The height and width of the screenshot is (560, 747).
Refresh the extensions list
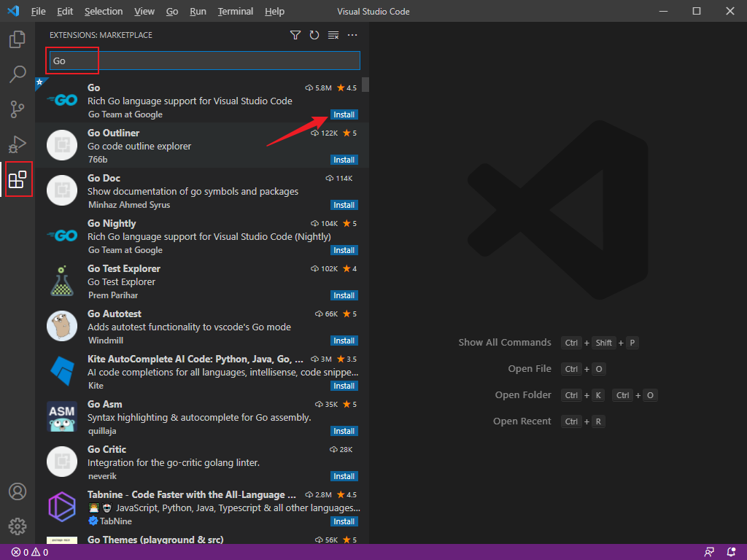pos(314,35)
